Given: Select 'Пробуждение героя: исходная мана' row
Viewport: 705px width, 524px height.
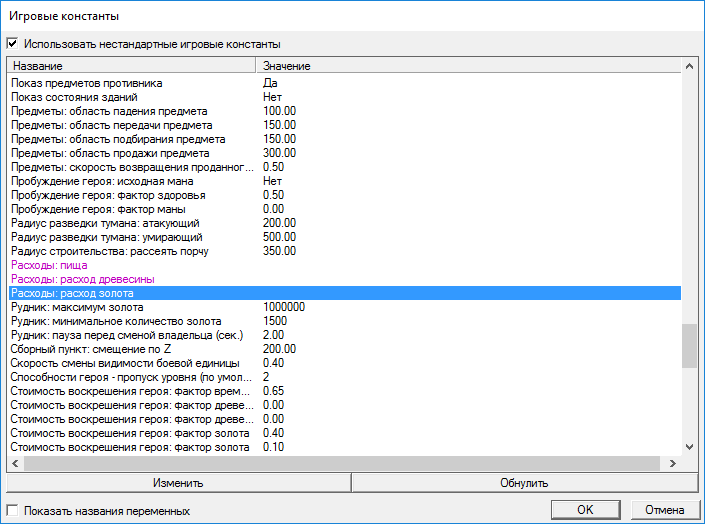Looking at the screenshot, I should click(345, 181).
